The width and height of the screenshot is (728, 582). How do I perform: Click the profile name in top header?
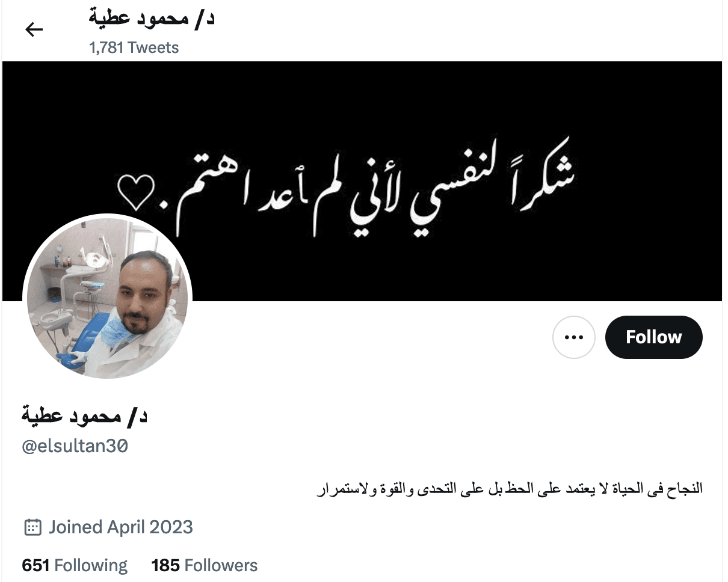tap(152, 18)
